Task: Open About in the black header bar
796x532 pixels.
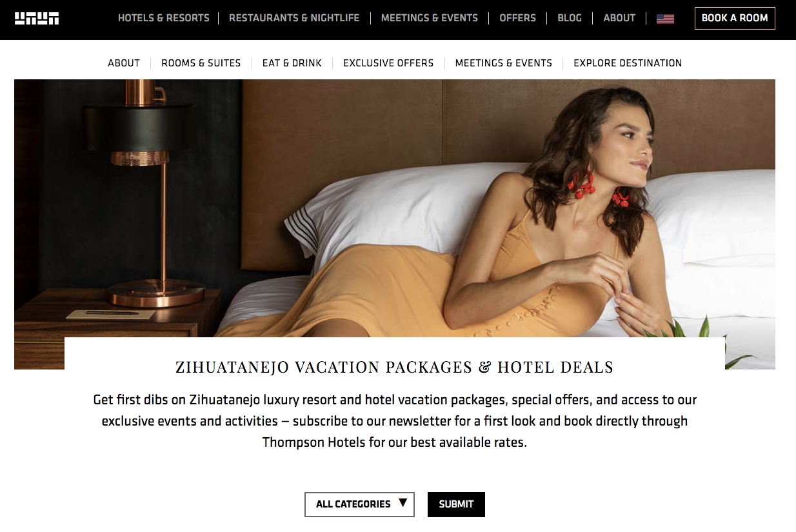Action: tap(619, 18)
